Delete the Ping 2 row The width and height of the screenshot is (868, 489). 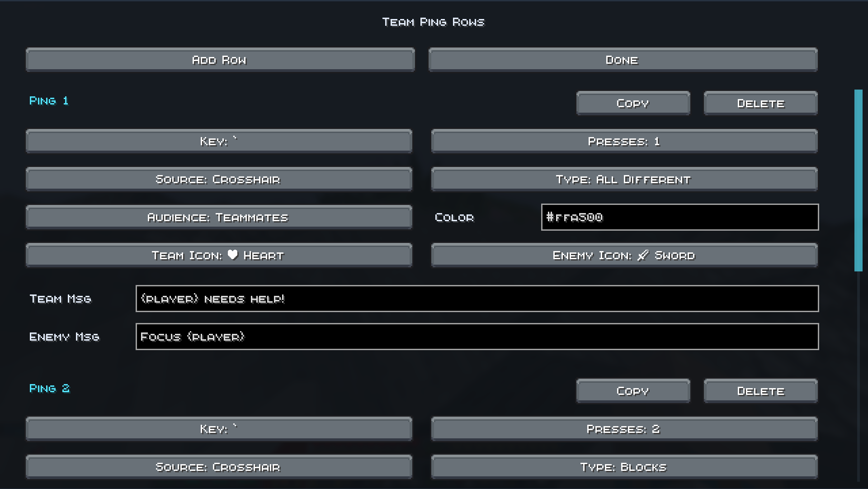click(x=761, y=391)
